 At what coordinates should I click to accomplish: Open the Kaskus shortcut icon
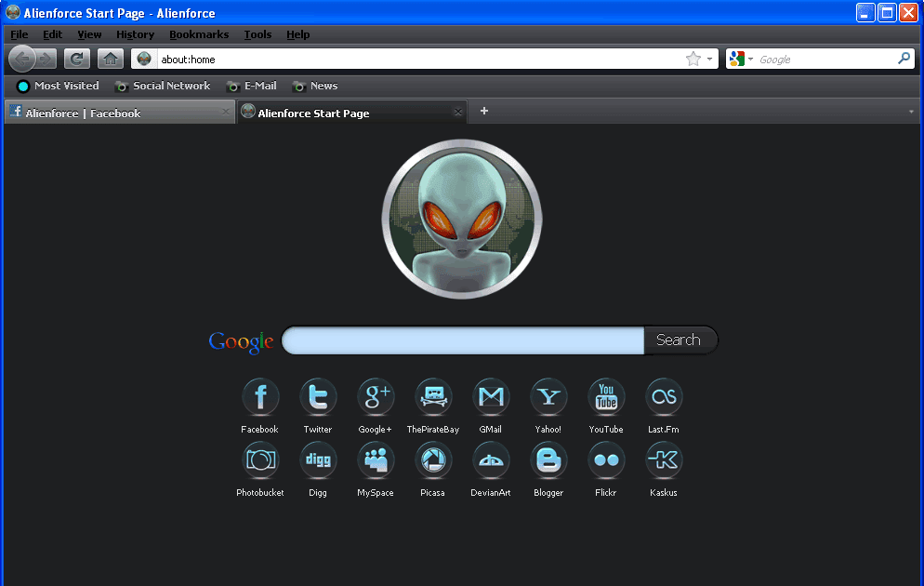click(x=664, y=459)
